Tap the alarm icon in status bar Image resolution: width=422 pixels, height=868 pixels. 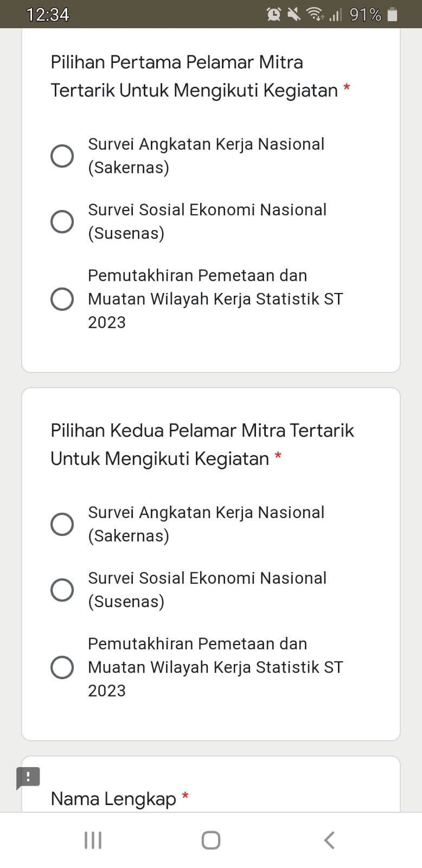coord(274,15)
